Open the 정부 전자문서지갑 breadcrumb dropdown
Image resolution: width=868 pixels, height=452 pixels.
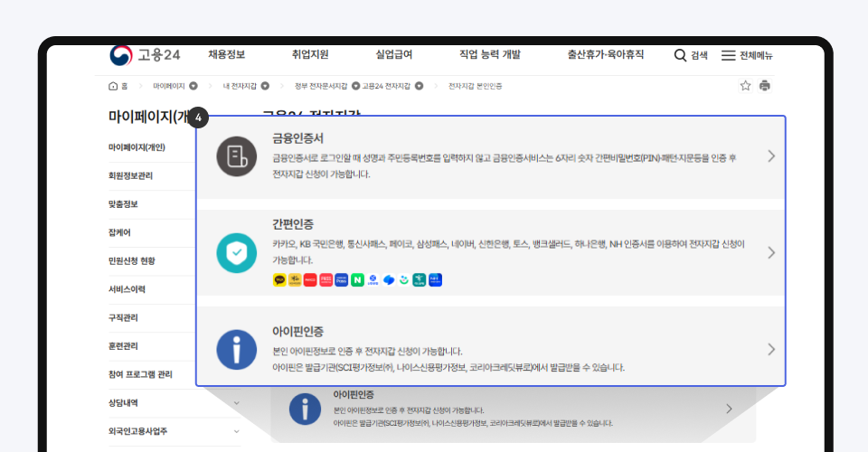(x=356, y=86)
